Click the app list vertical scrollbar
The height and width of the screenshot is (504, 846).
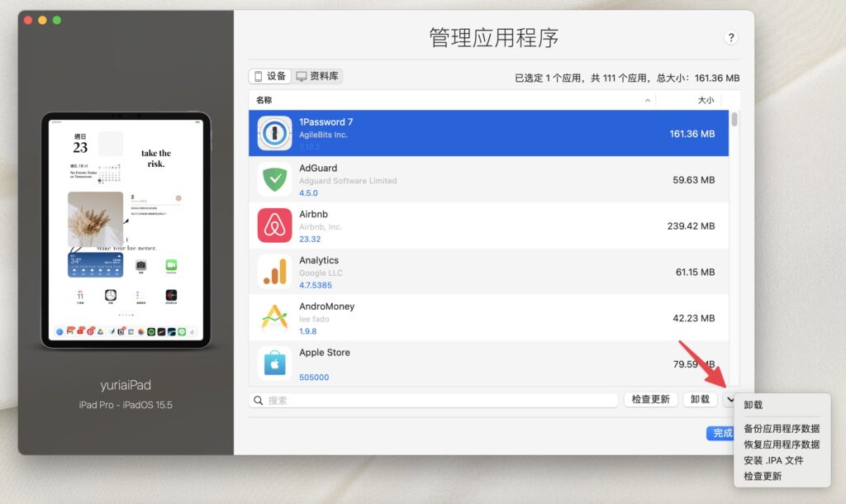tap(734, 120)
